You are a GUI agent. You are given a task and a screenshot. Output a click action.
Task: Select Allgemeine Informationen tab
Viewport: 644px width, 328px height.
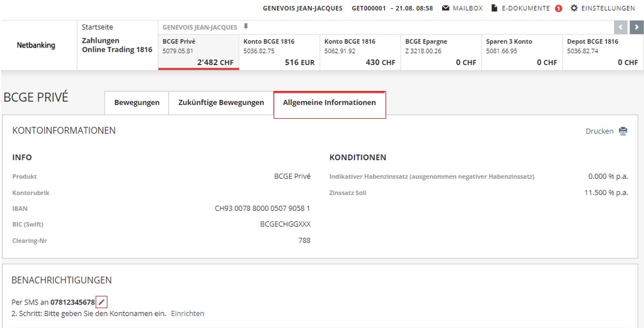coord(329,102)
